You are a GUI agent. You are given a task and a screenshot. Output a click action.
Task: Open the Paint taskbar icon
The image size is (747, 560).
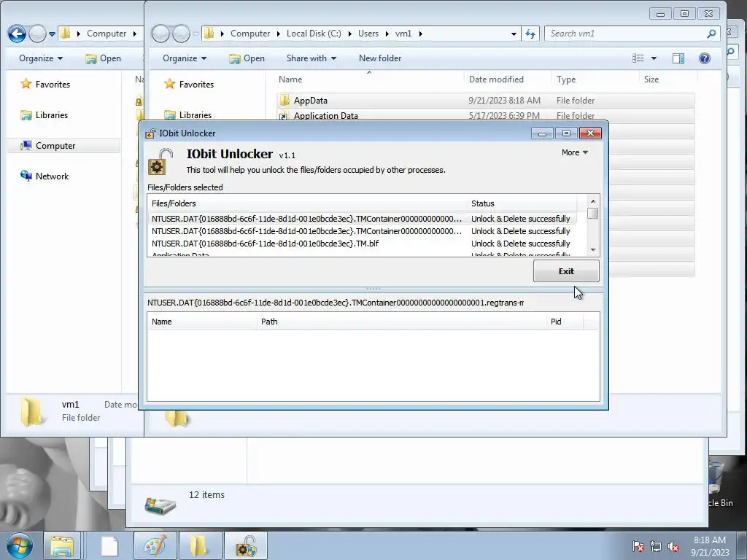155,545
